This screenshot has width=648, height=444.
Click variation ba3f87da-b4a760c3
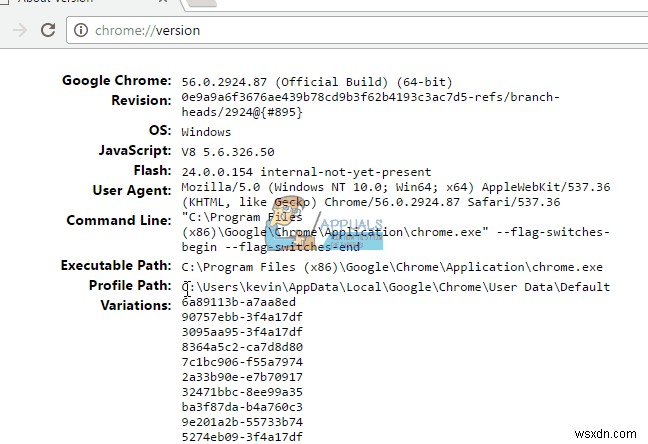[242, 407]
